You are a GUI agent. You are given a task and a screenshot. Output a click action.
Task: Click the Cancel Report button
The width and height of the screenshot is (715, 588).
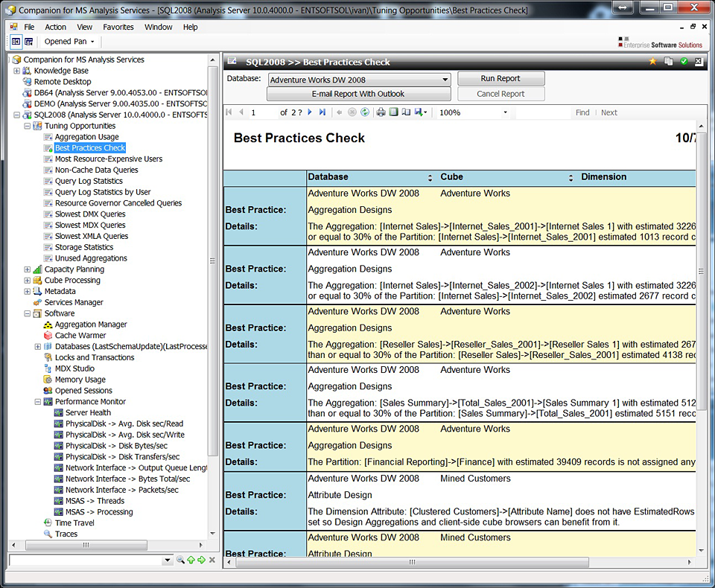tap(500, 94)
